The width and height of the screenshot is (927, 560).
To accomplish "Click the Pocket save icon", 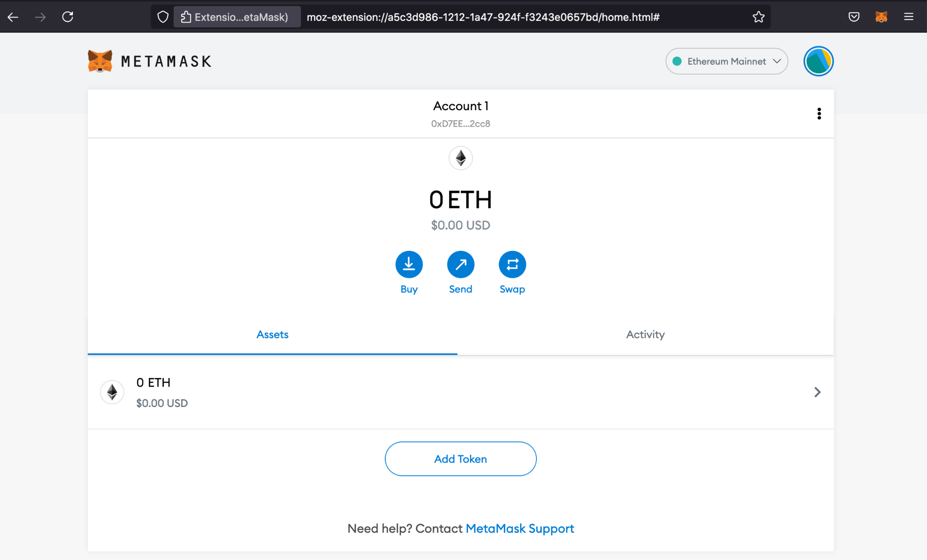I will [854, 17].
